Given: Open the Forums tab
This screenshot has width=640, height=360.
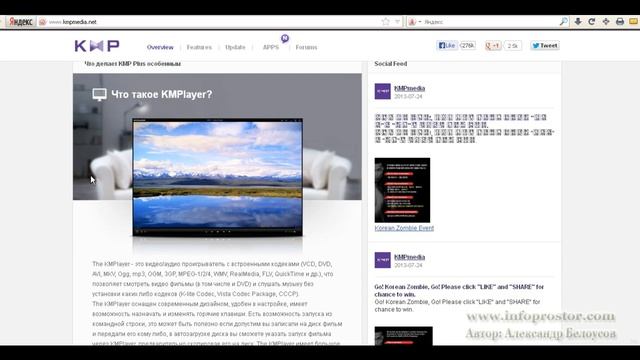Looking at the screenshot, I should (306, 47).
